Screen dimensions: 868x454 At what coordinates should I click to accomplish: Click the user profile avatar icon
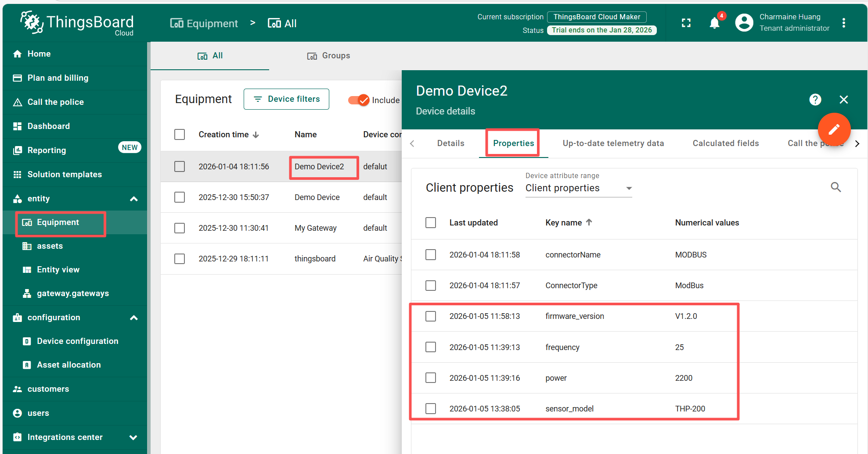(744, 23)
